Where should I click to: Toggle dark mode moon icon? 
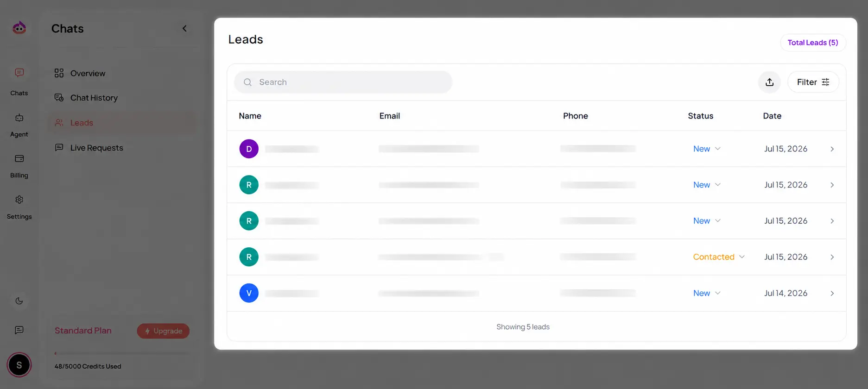[19, 301]
